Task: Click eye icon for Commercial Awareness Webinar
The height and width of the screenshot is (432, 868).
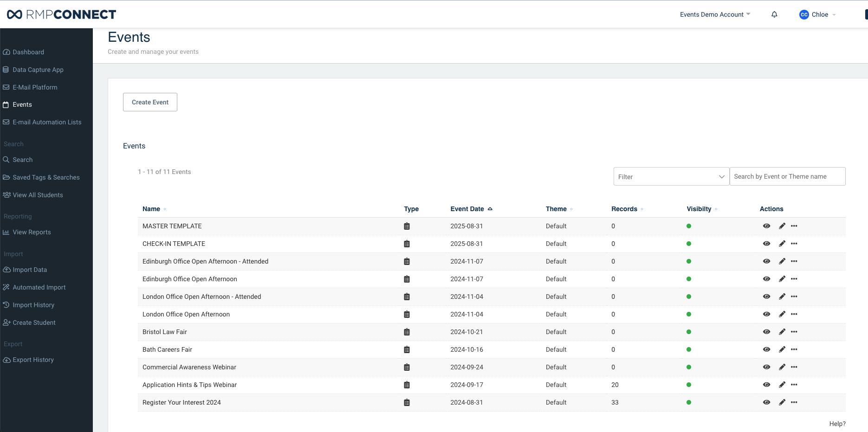Action: (766, 367)
